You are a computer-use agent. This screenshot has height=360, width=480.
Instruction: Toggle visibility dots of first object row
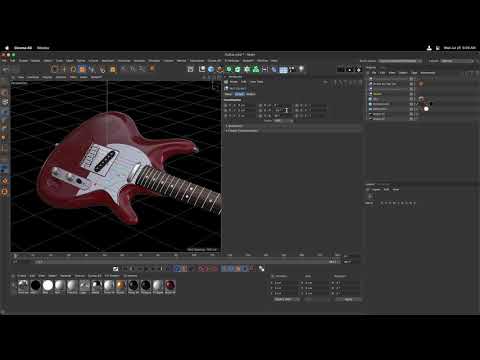tap(411, 79)
